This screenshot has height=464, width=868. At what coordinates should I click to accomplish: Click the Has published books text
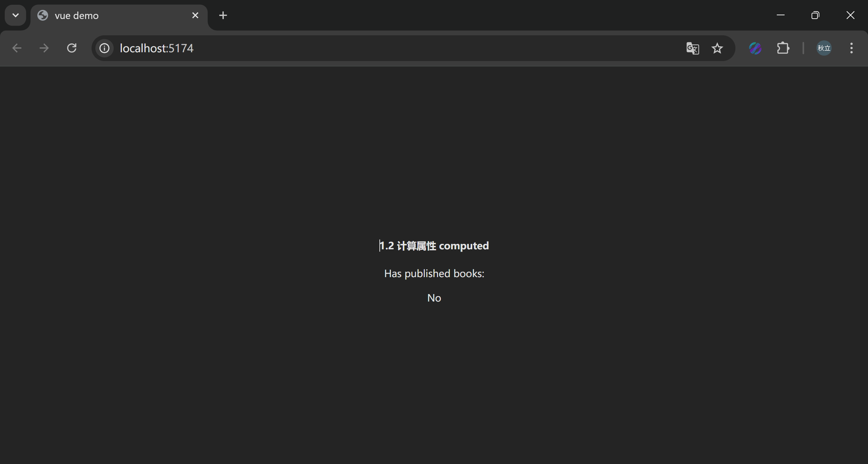pyautogui.click(x=434, y=273)
